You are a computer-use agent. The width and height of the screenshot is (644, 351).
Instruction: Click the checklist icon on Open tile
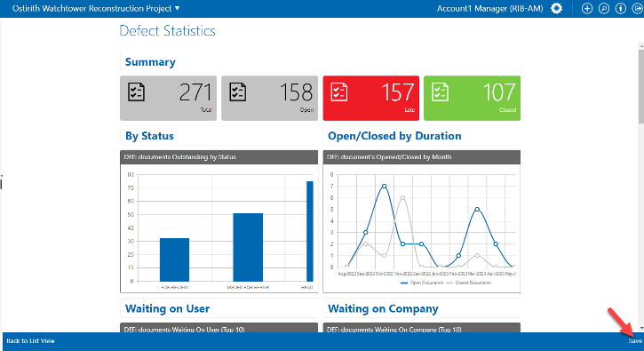237,92
